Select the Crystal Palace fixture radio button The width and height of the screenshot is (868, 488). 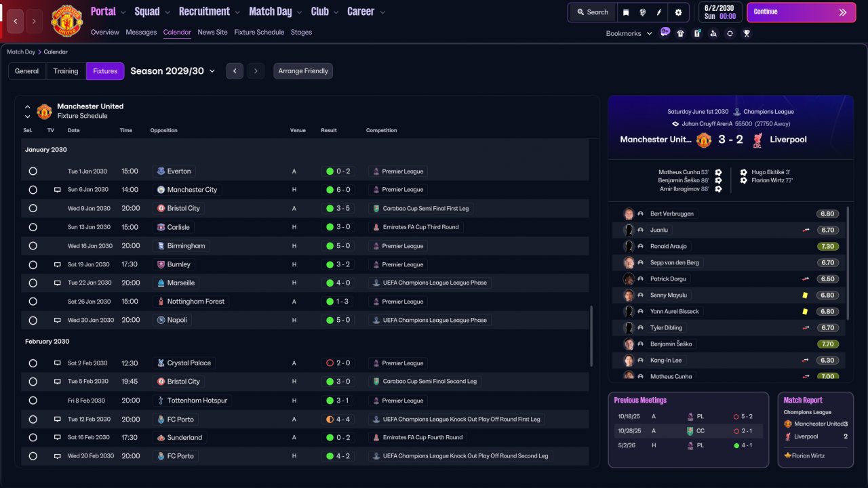33,363
